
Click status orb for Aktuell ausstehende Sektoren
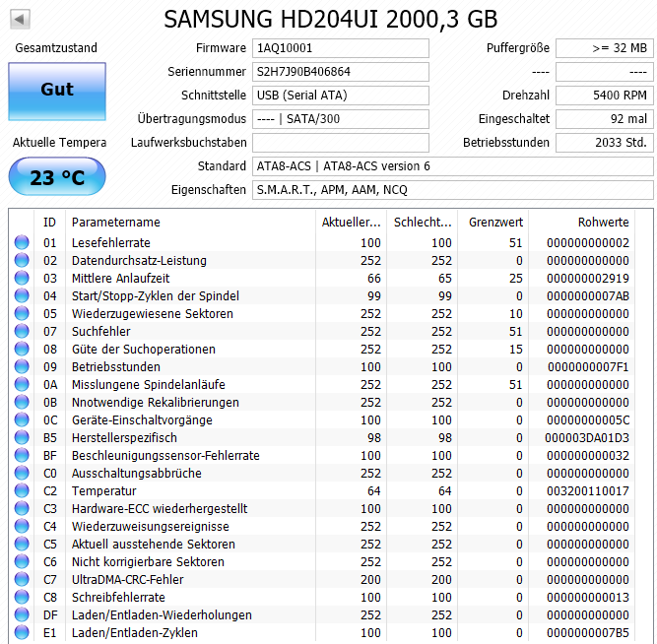pyautogui.click(x=22, y=544)
